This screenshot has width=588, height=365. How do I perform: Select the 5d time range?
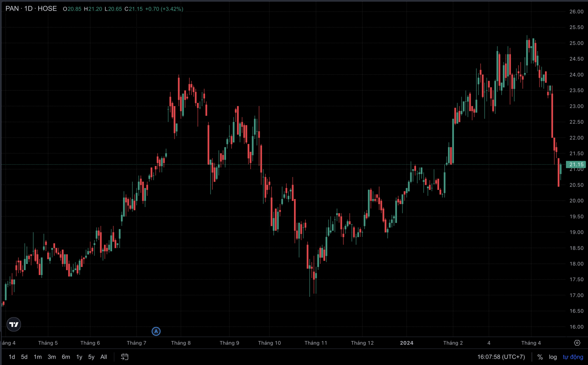[24, 357]
